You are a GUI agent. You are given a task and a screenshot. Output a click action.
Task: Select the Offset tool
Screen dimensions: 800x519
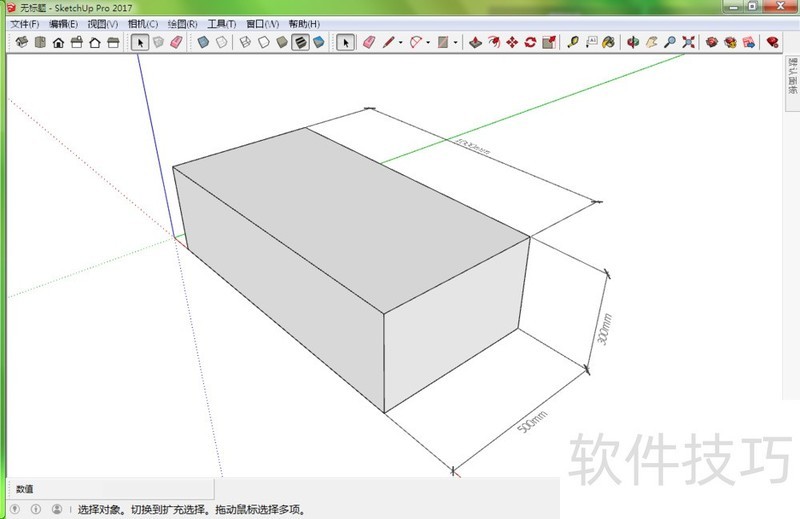coord(494,42)
